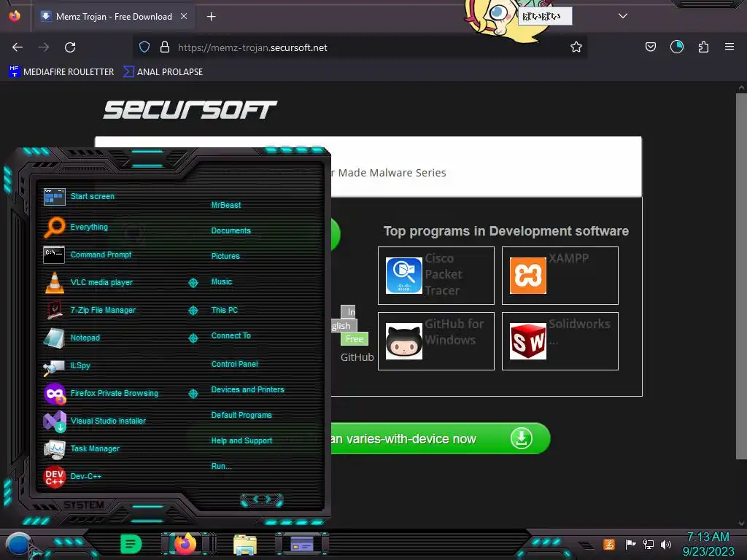Click the secursoft.net address bar
The width and height of the screenshot is (747, 560).
click(x=360, y=47)
